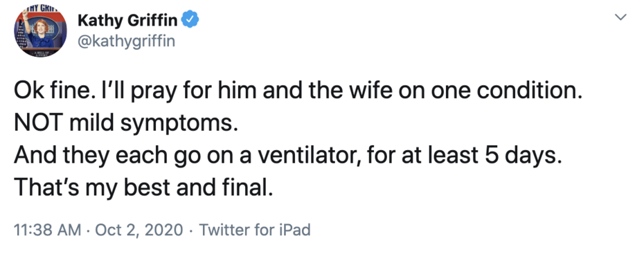Viewport: 644px width, 256px height.
Task: Open the Kathy Griffin display name link
Action: coord(127,19)
